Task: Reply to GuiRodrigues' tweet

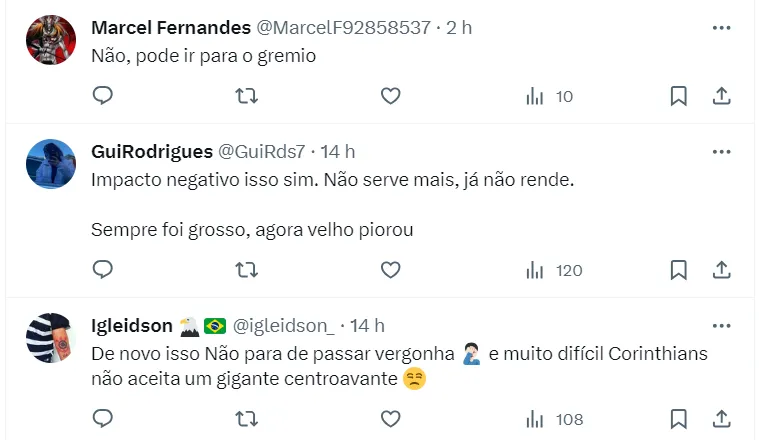Action: click(102, 270)
